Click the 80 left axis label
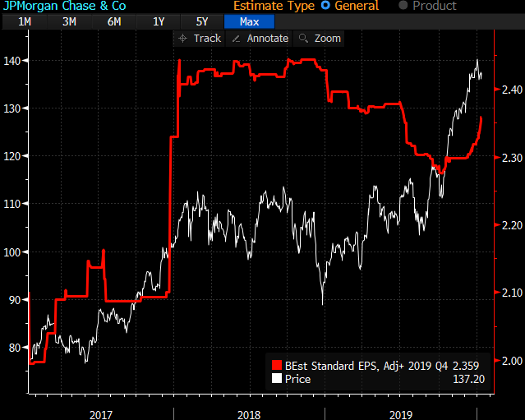Image resolution: width=525 pixels, height=420 pixels. point(15,348)
